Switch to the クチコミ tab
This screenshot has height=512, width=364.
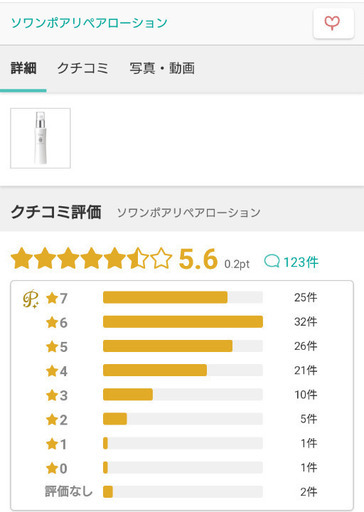tap(83, 68)
